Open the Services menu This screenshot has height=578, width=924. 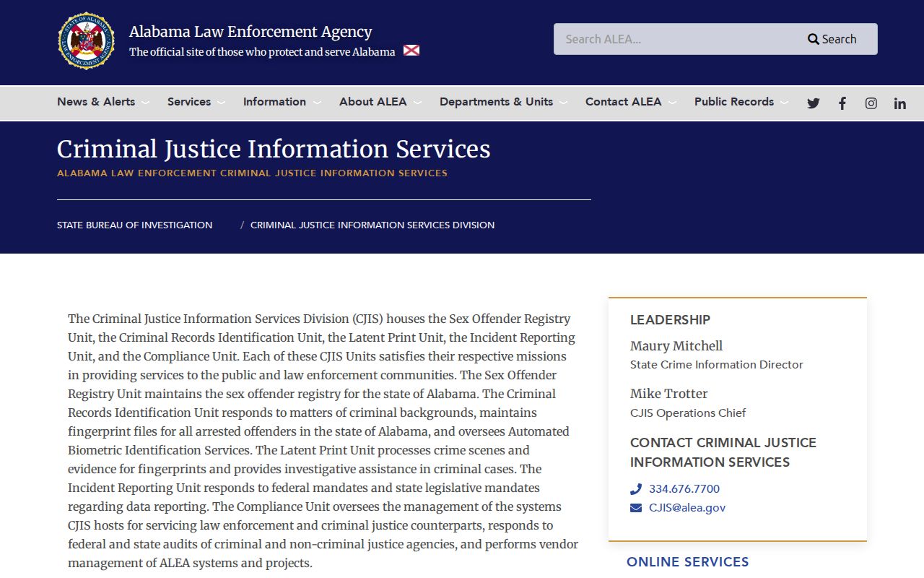189,102
